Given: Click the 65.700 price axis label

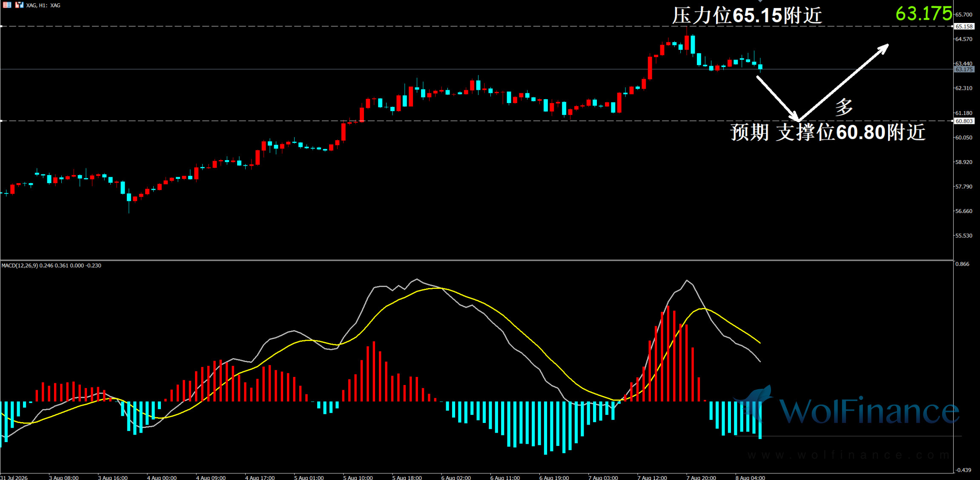Looking at the screenshot, I should (964, 14).
